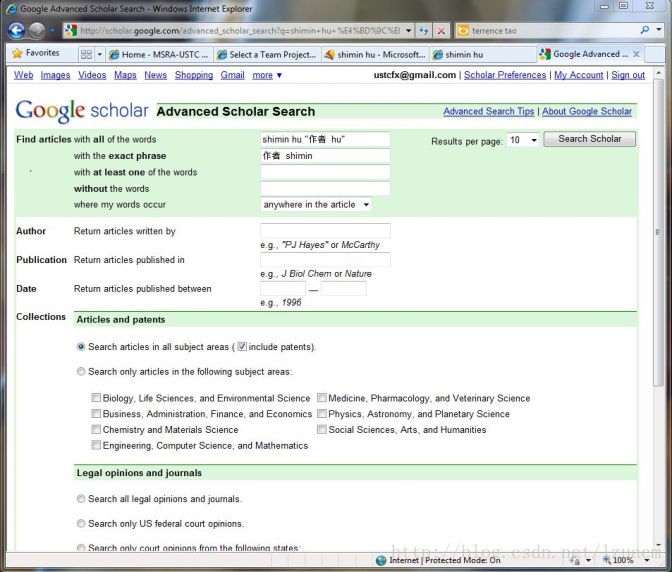
Task: Open Favorites star icon
Action: 18,53
